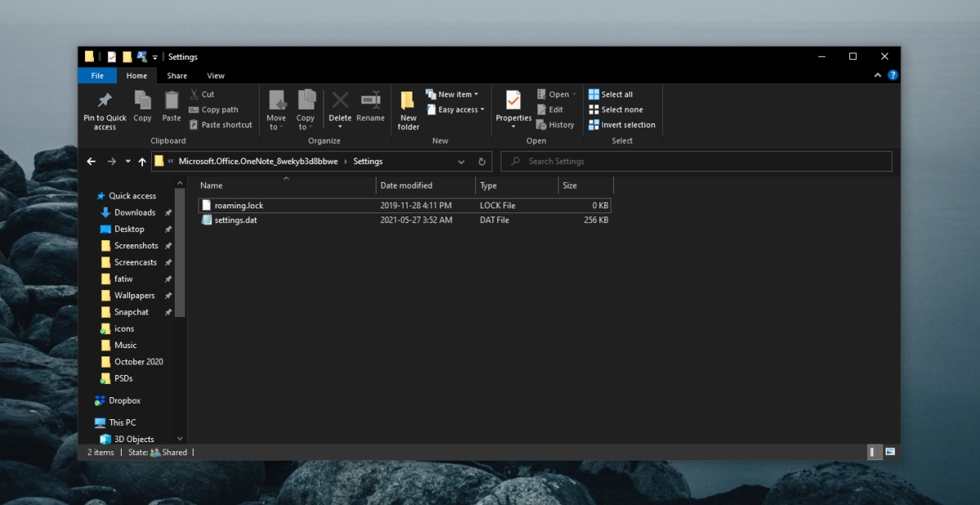Select the settings.dat file
Image resolution: width=980 pixels, height=505 pixels.
coord(404,220)
